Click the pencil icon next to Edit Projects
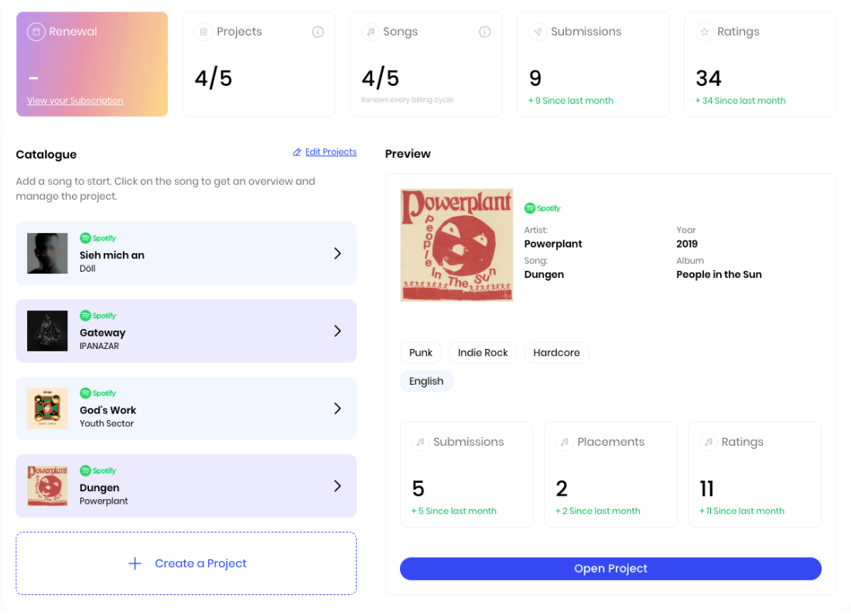Viewport: 851px width, 616px height. (297, 152)
